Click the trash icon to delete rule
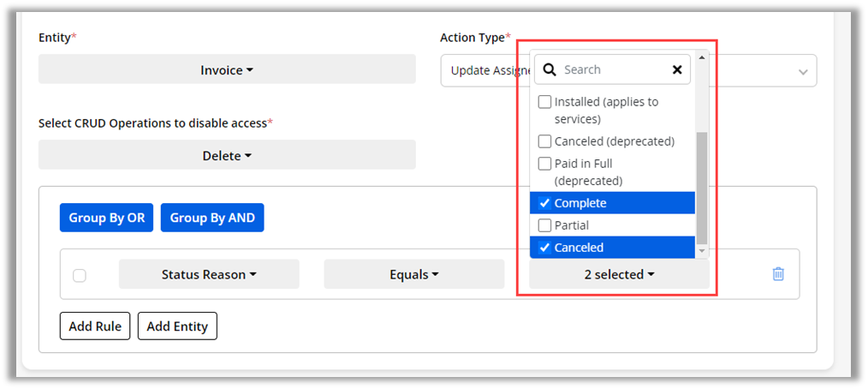Screen dimensions: 868x389 tap(778, 274)
